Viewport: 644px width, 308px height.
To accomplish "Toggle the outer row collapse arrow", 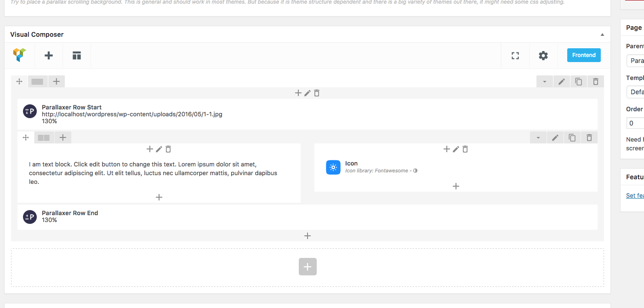I will 545,82.
